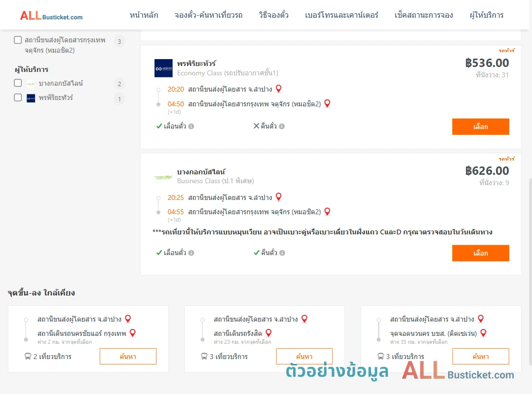This screenshot has width=532, height=394.
Task: Open เช็คสถานะการจอง menu item
Action: (x=424, y=15)
